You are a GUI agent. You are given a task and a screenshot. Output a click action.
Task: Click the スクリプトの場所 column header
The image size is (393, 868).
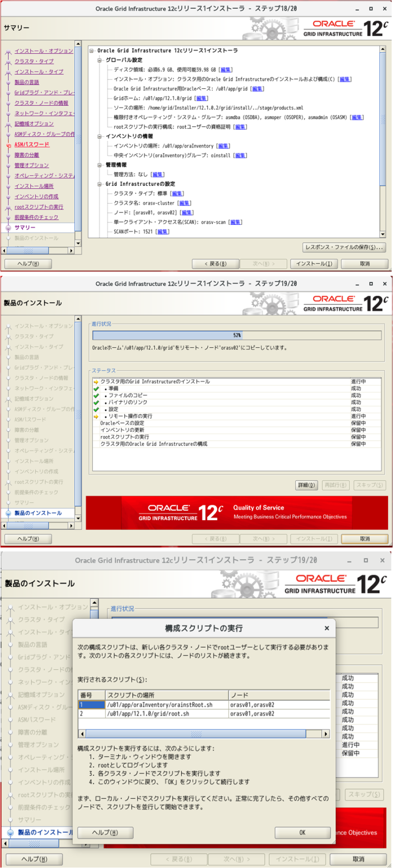click(x=167, y=695)
